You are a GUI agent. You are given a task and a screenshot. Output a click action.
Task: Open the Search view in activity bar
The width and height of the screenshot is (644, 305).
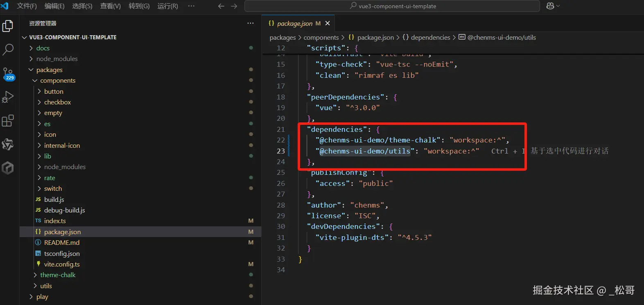[8, 50]
